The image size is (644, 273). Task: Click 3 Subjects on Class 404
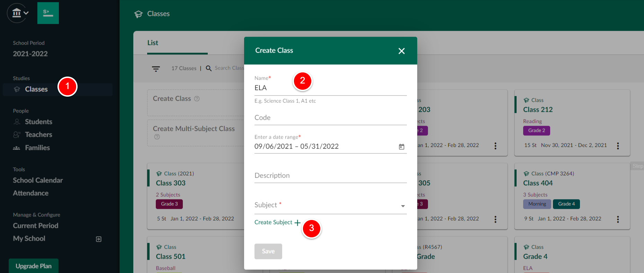(x=535, y=195)
